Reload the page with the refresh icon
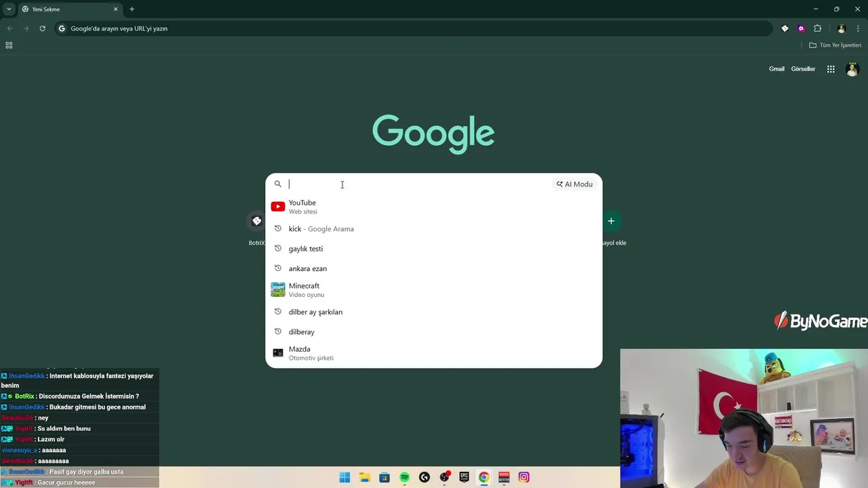 [42, 28]
